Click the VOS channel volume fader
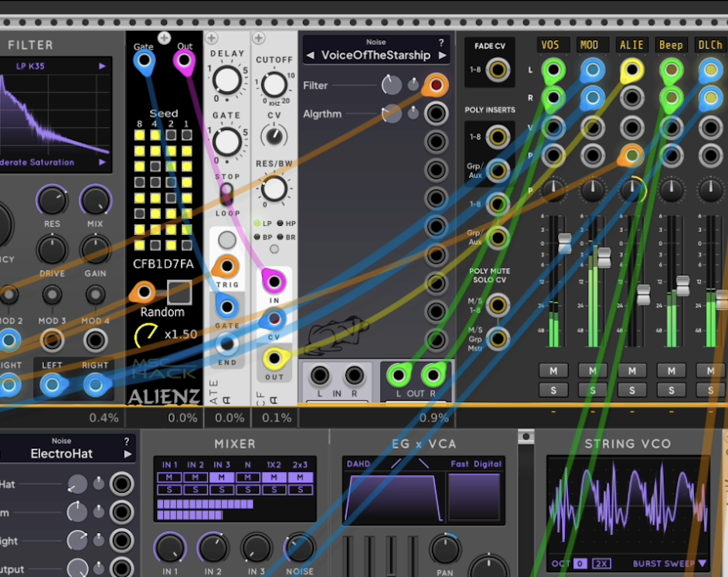Screen dimensions: 728x577 click(565, 244)
